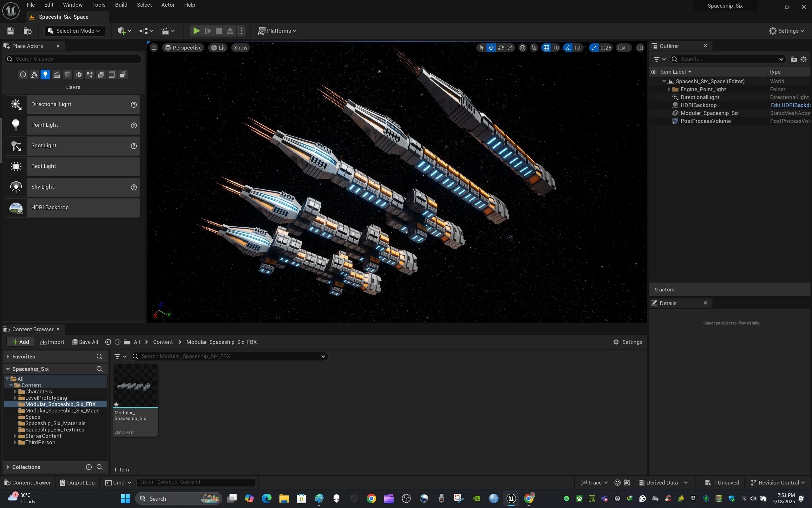Open the File menu

(30, 5)
